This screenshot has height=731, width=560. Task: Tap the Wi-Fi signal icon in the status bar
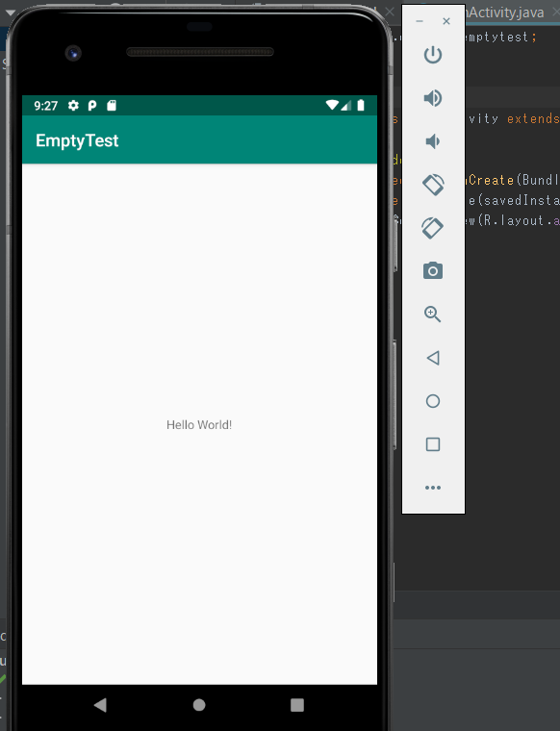(x=332, y=106)
